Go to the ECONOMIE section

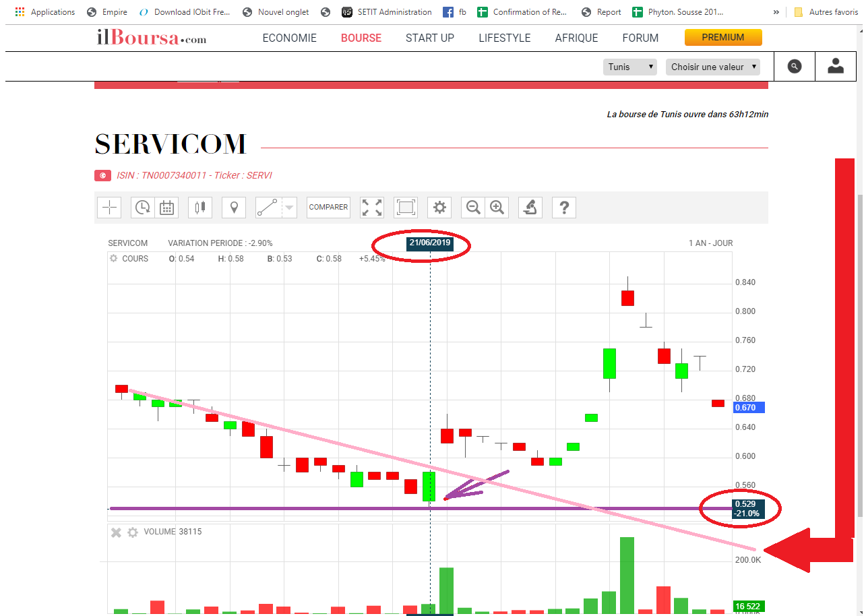pyautogui.click(x=290, y=38)
